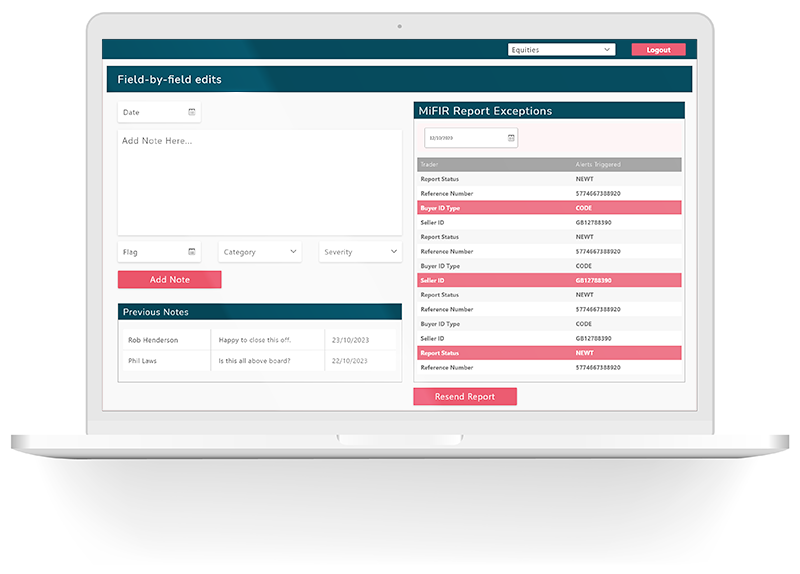Click the Alerts Triggered column header
This screenshot has height=574, width=800.
pos(599,164)
